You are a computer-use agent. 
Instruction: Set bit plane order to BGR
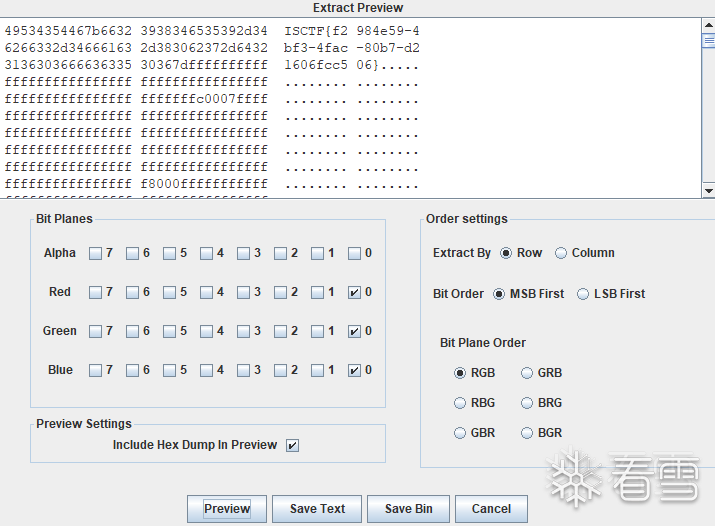[x=527, y=433]
